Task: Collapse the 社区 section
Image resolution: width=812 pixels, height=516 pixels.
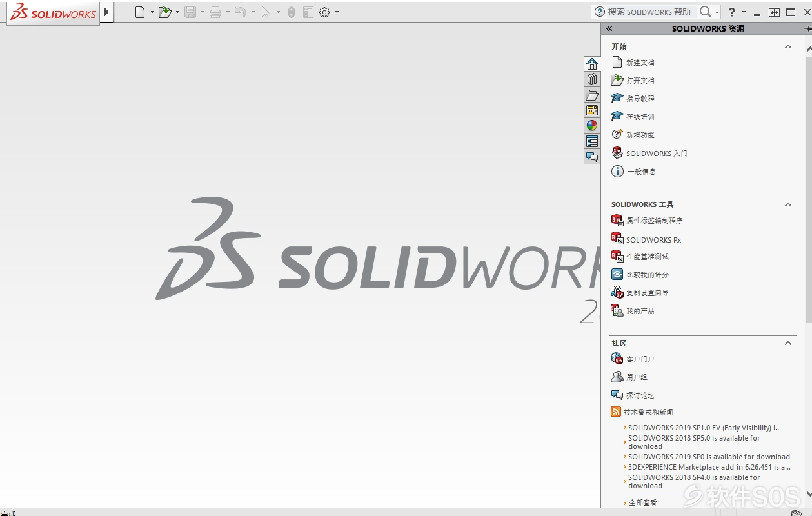Action: (787, 343)
